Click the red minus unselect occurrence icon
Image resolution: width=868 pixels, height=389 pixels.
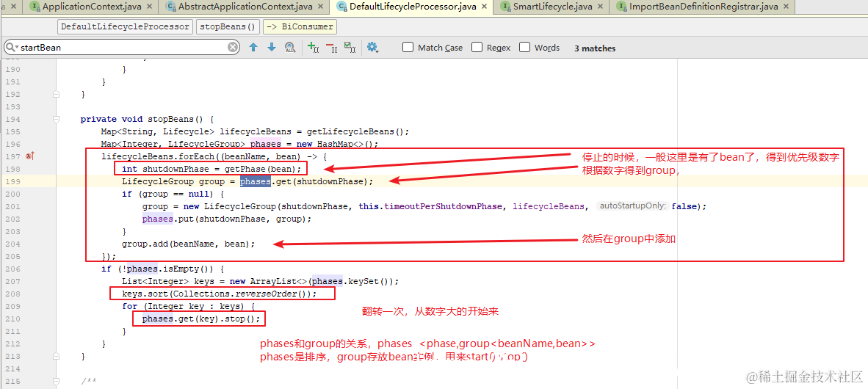point(331,48)
